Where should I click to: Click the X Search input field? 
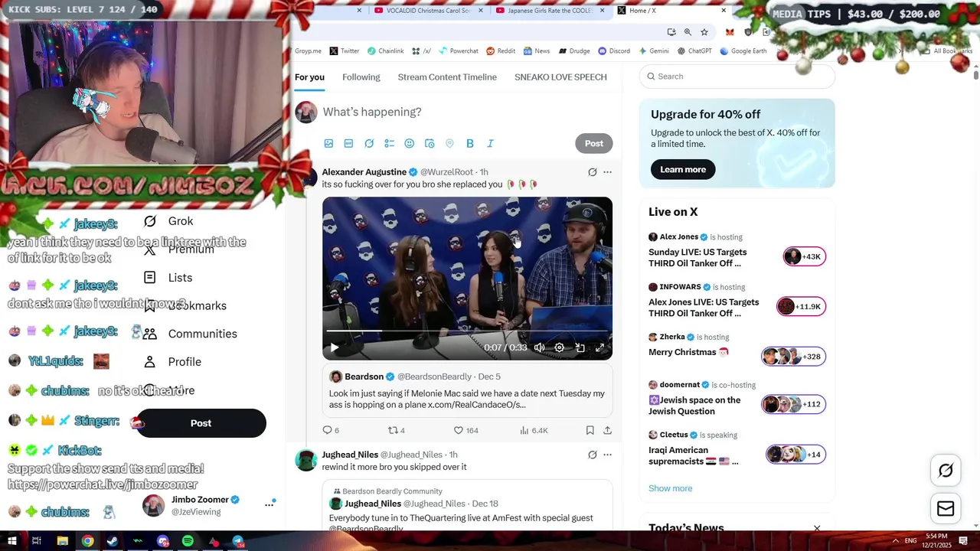[x=737, y=77]
